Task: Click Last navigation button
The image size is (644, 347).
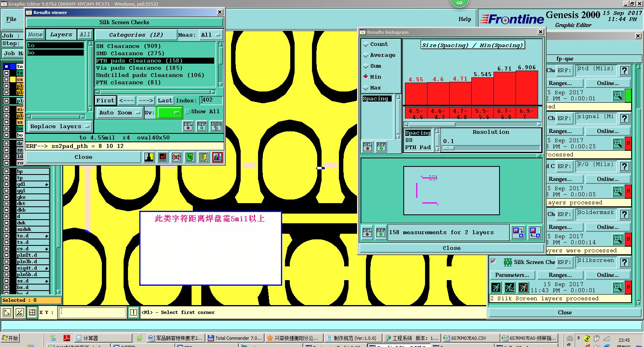Action: coord(165,100)
